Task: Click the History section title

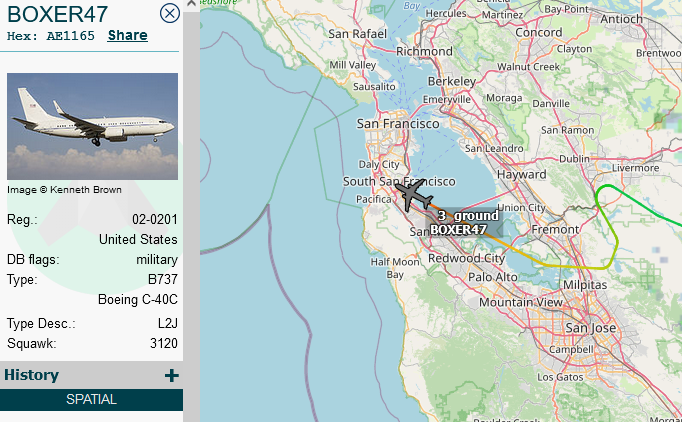Action: click(31, 375)
